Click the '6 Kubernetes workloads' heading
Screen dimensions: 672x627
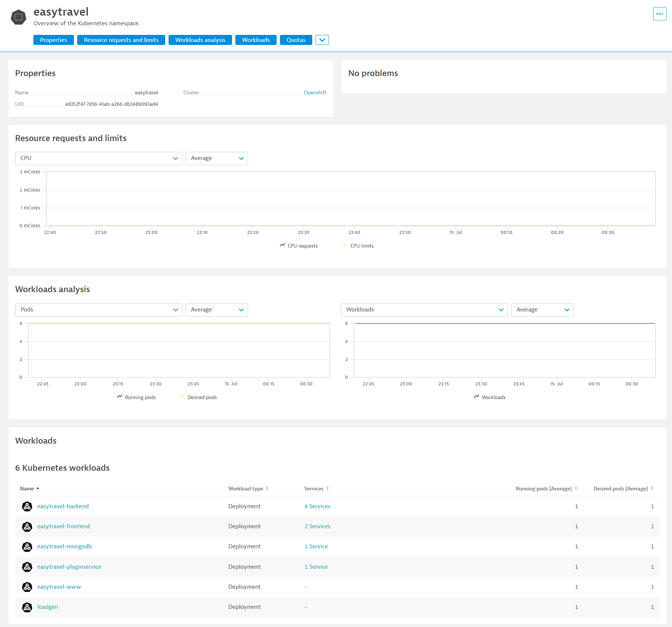point(62,468)
